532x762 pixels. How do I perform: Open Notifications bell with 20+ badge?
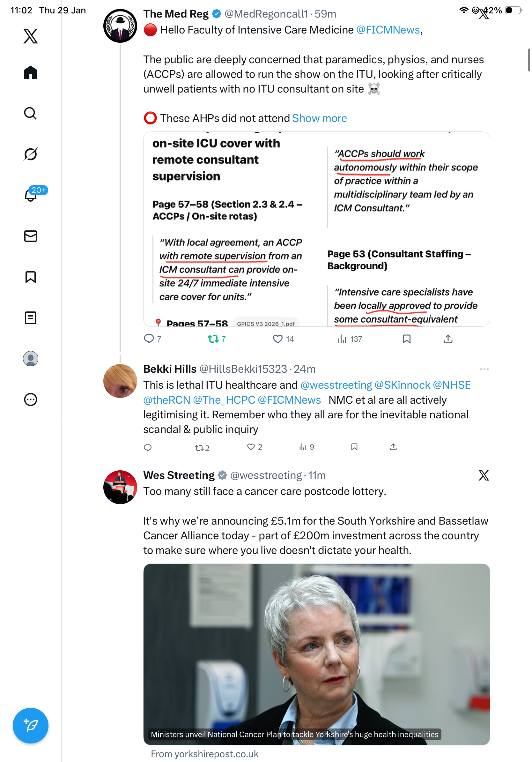[x=31, y=195]
